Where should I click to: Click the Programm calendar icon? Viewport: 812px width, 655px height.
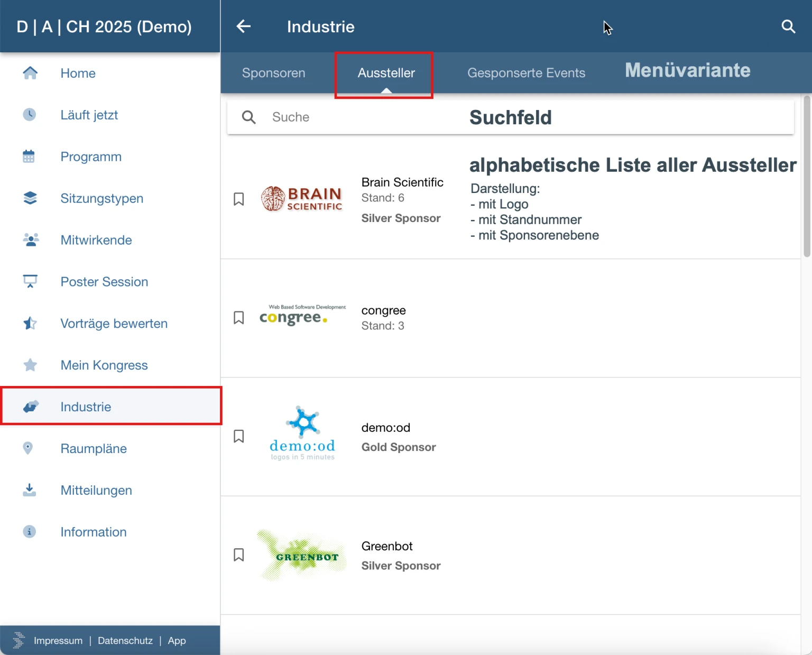29,156
